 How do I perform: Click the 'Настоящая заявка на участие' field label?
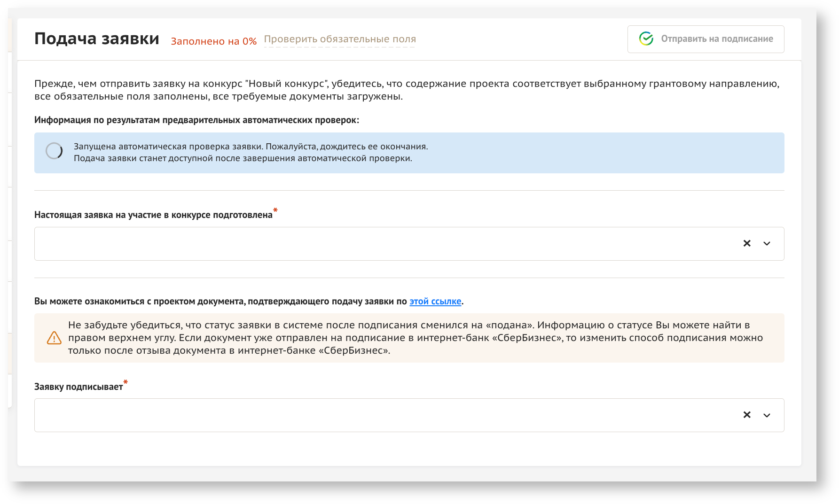click(153, 215)
